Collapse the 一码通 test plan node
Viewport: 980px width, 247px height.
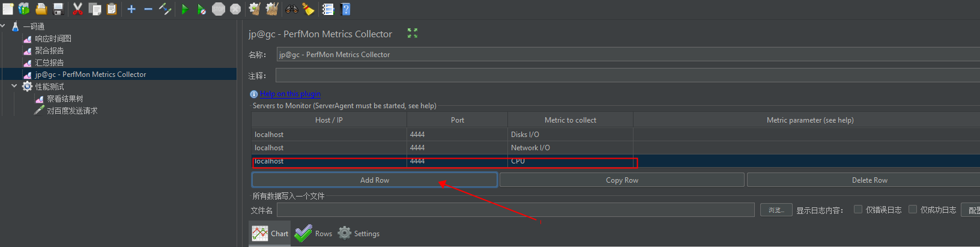pyautogui.click(x=3, y=26)
